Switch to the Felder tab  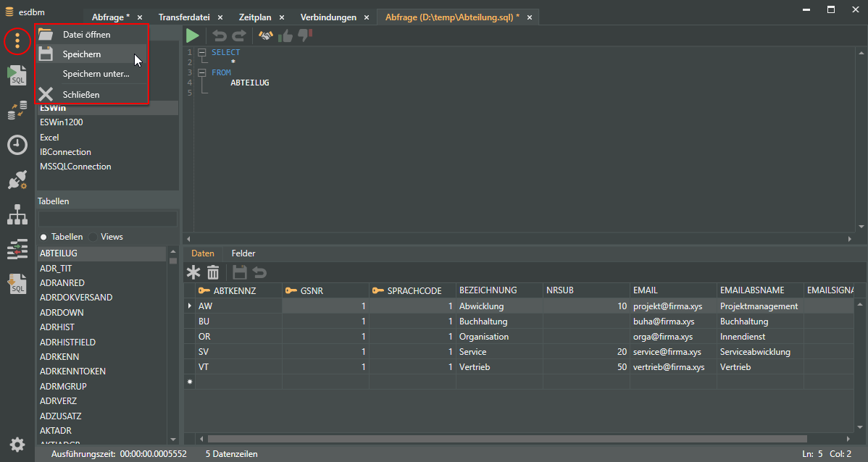click(243, 253)
